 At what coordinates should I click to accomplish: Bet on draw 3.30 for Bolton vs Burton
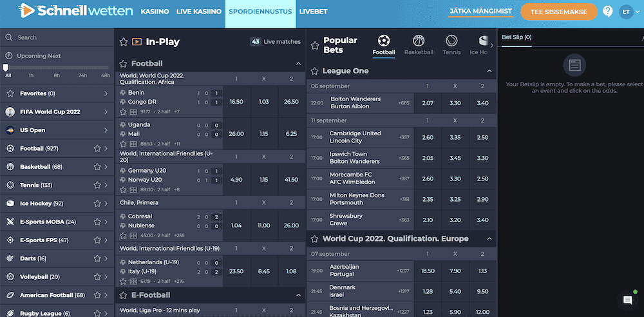coord(455,103)
